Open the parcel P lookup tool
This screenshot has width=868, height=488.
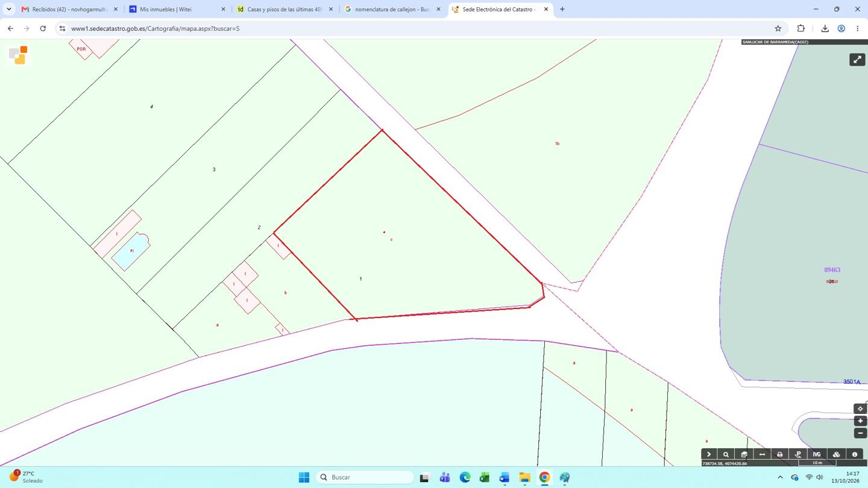tap(798, 454)
